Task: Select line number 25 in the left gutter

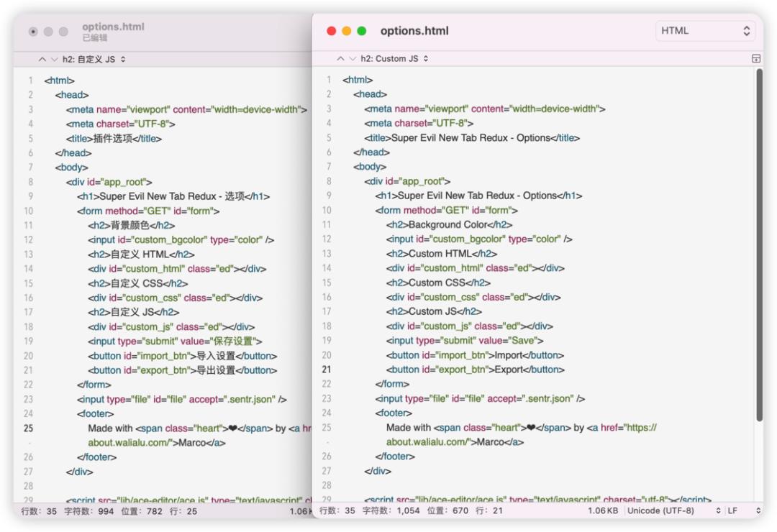Action: click(x=29, y=428)
